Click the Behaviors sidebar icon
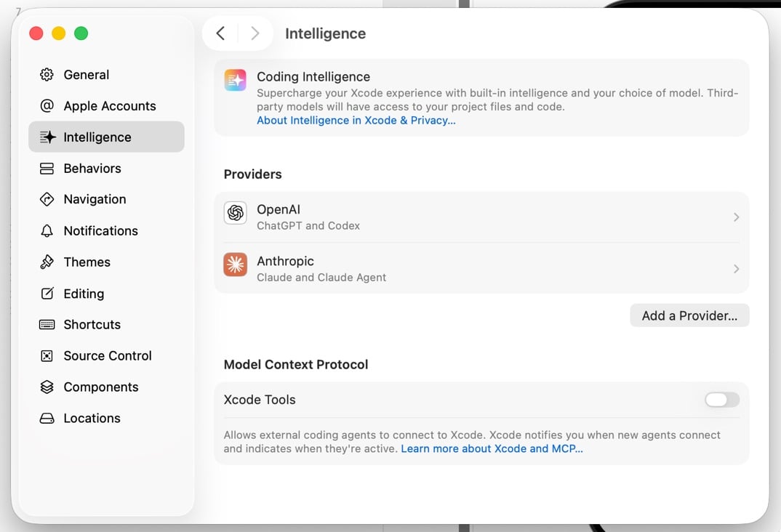781x532 pixels. click(x=47, y=169)
